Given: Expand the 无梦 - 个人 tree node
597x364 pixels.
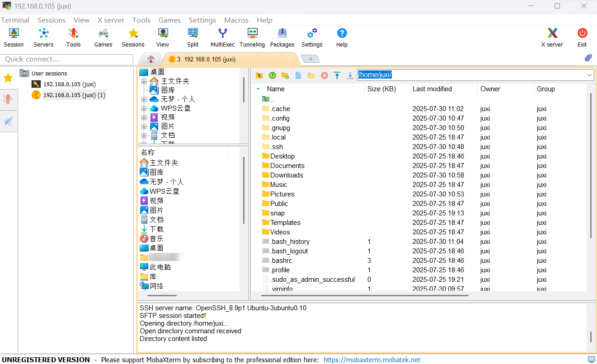Looking at the screenshot, I should pyautogui.click(x=144, y=99).
